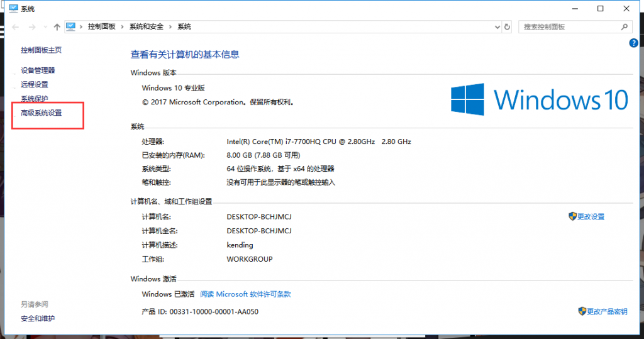Image resolution: width=644 pixels, height=339 pixels.
Task: Click the search magnifier icon
Action: pyautogui.click(x=625, y=27)
